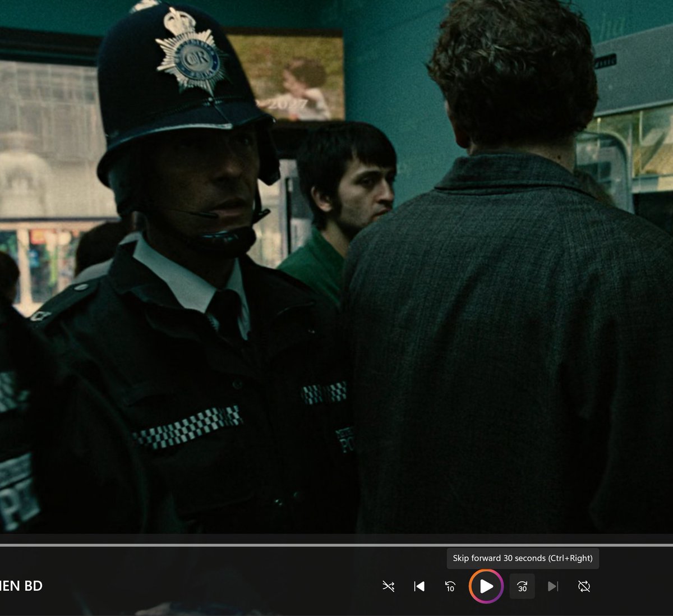Start playback with the Play button
673x616 pixels.
coord(486,586)
